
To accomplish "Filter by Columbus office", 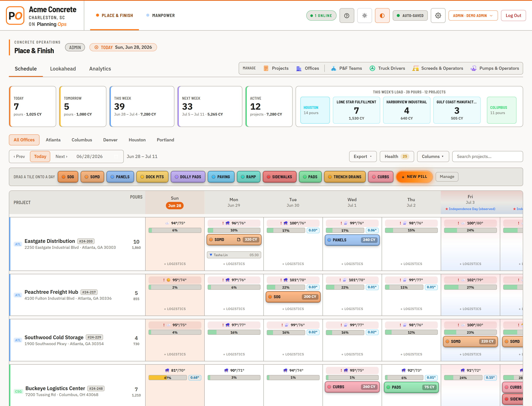I will click(x=82, y=140).
